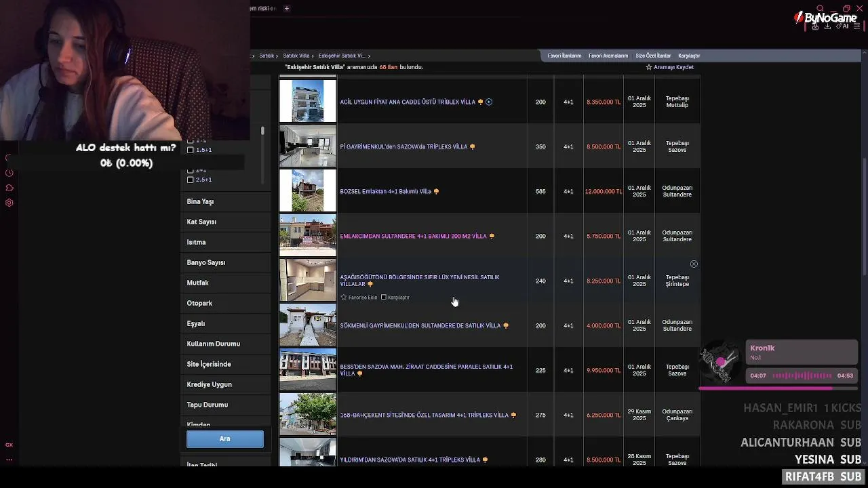Open sidebar three-dots more options
Screen dimensions: 868x488
tap(9, 460)
